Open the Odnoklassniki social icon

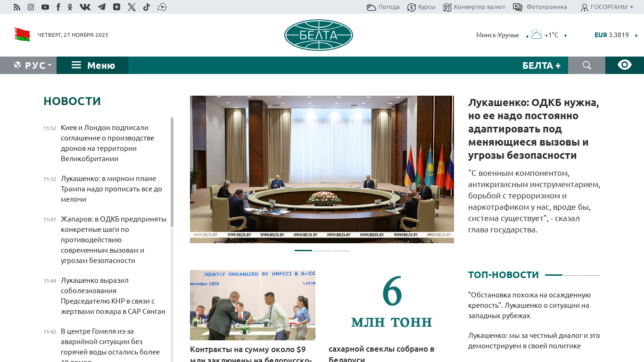click(70, 7)
